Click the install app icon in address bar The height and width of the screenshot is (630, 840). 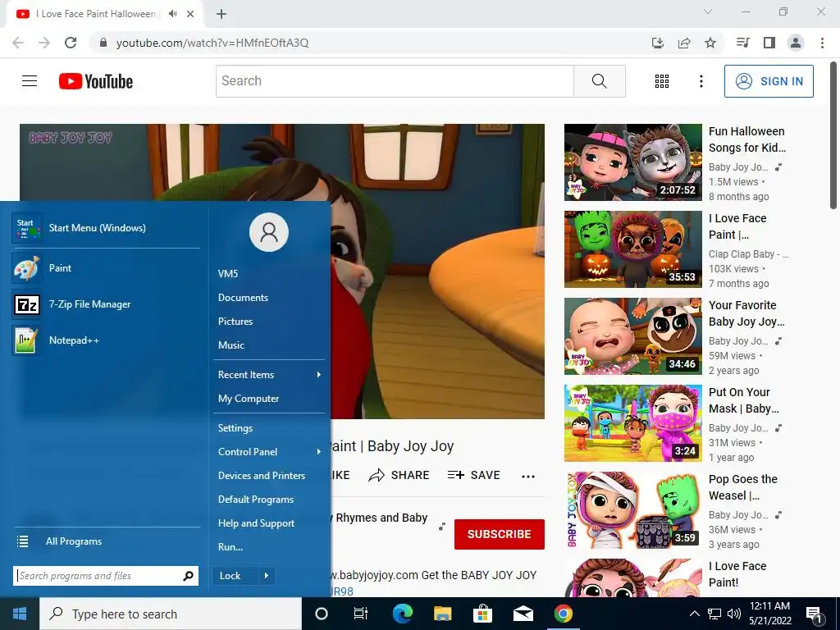pos(658,43)
